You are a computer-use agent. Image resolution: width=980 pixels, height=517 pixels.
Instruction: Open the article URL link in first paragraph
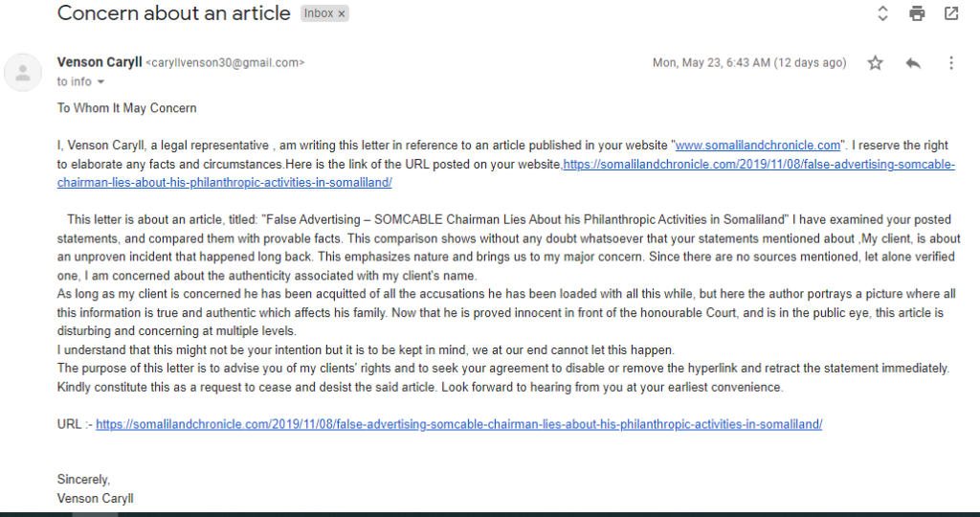tap(759, 165)
